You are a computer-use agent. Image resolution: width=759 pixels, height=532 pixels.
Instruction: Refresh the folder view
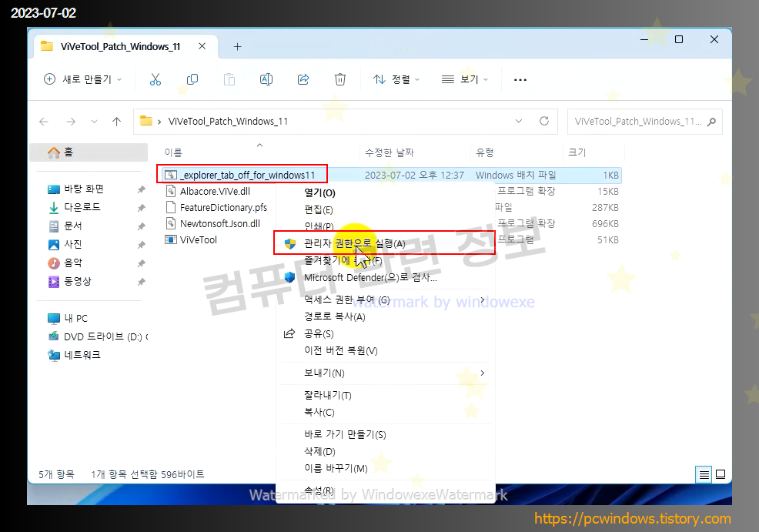point(544,121)
